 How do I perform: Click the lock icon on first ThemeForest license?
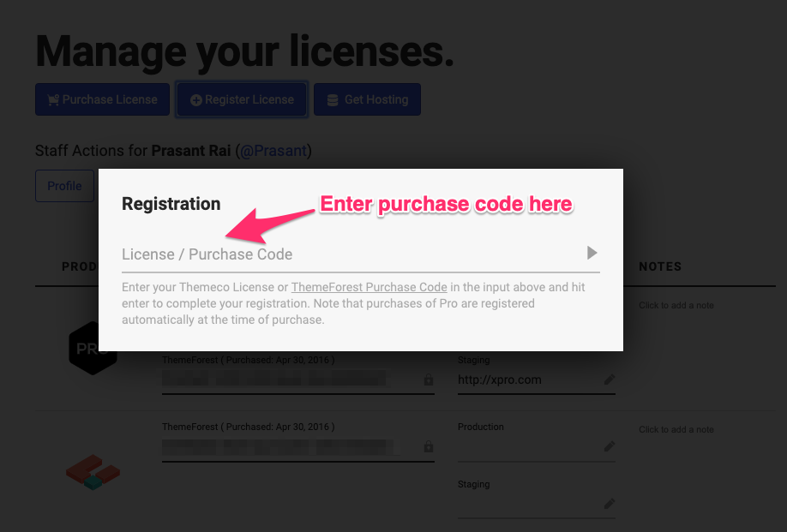tap(428, 380)
